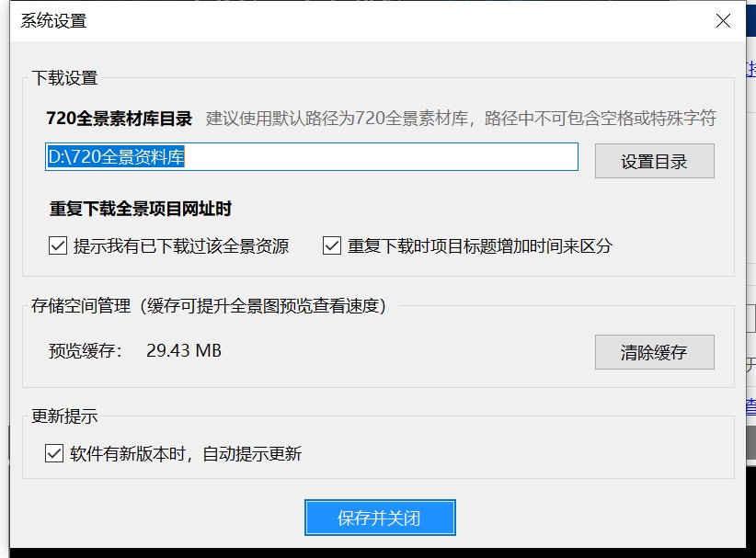This screenshot has width=756, height=558.
Task: Select the 29.43 MB cache size value
Action: click(x=184, y=350)
